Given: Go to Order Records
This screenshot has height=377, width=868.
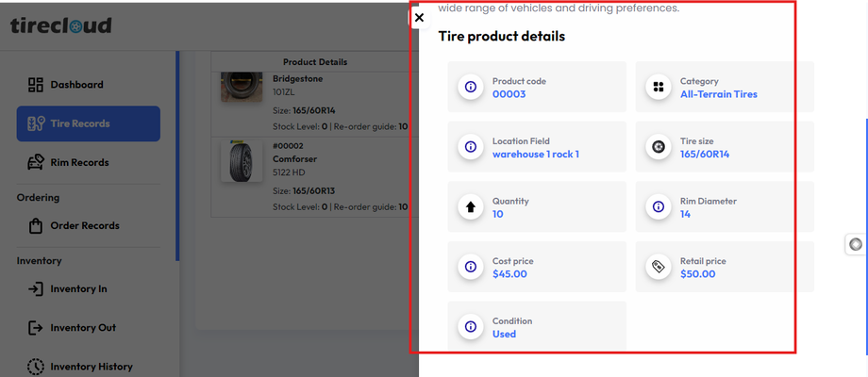Looking at the screenshot, I should pyautogui.click(x=84, y=226).
